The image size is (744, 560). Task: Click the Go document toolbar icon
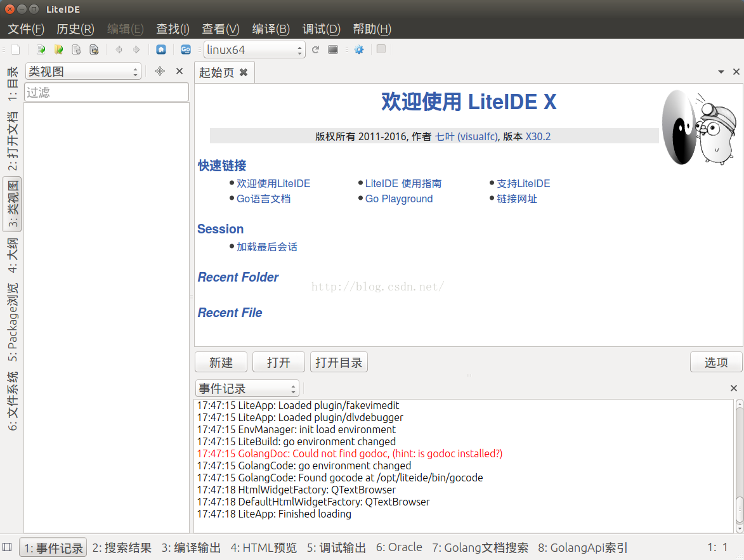click(x=186, y=49)
